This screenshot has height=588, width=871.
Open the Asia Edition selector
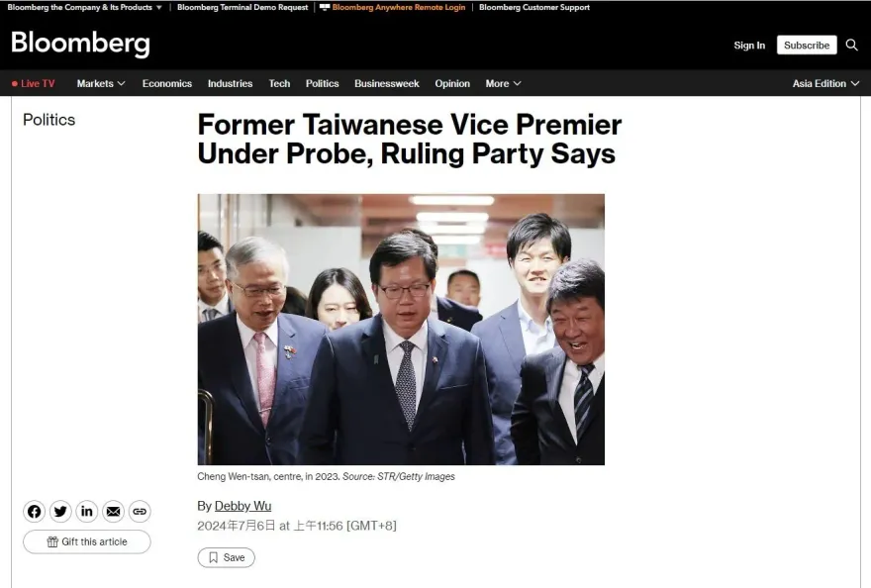(x=825, y=83)
